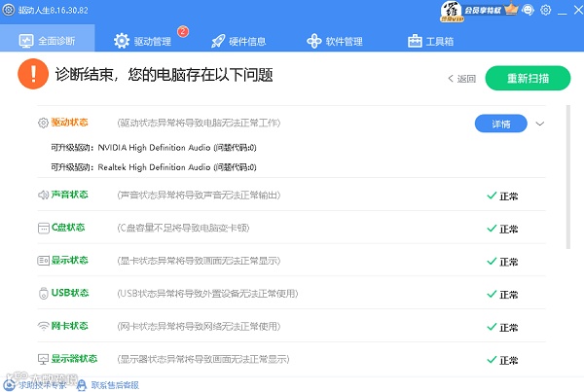Select the 驱动状态 label
Viewport: 584px width, 392px height.
[x=70, y=123]
